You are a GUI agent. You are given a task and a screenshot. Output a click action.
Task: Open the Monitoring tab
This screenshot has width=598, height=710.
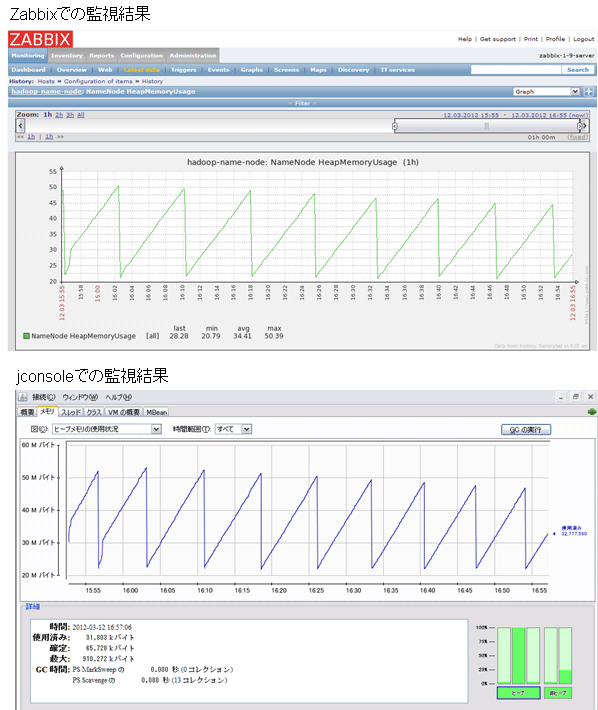(28, 55)
